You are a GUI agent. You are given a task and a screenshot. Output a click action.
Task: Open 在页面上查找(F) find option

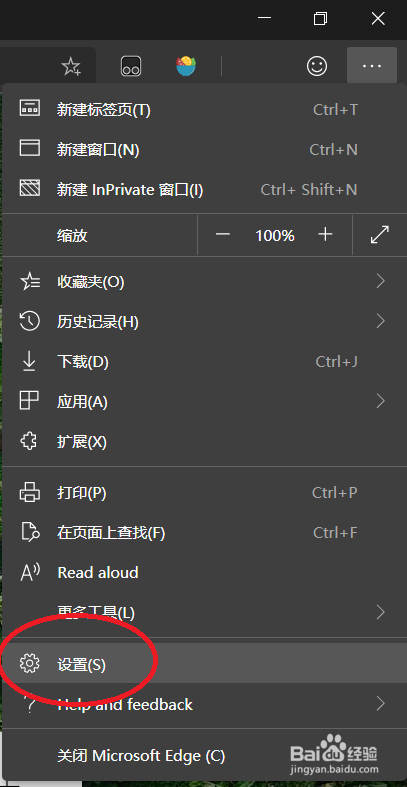click(x=204, y=532)
